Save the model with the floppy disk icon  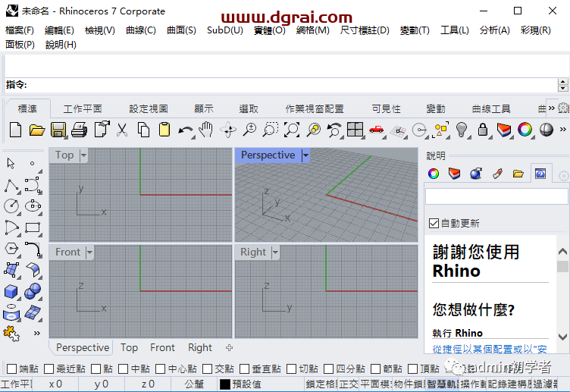coord(58,130)
